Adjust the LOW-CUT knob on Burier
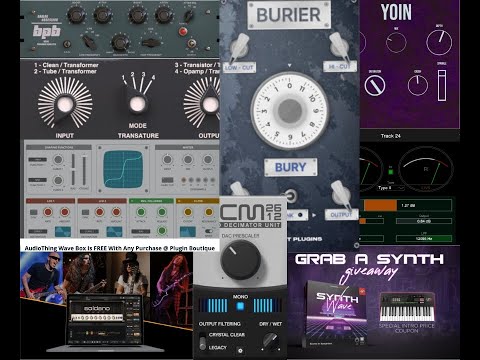The image size is (480, 360). (240, 46)
